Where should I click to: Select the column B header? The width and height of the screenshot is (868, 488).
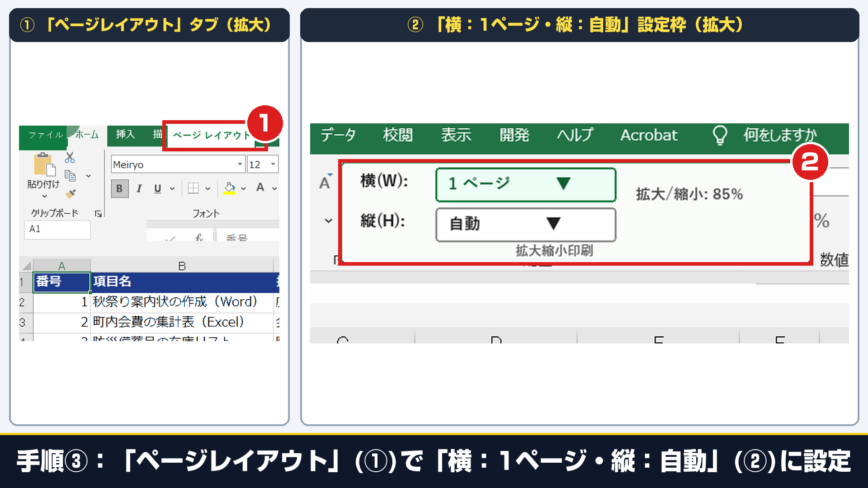(182, 266)
